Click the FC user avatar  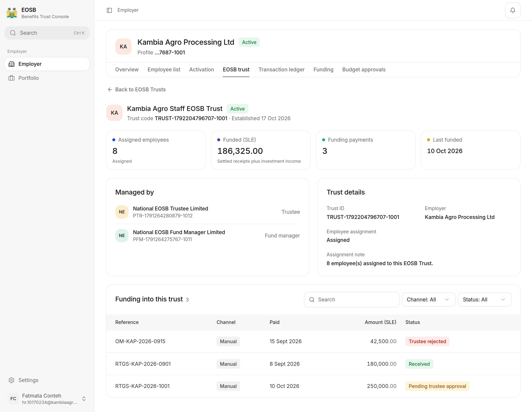(x=13, y=399)
